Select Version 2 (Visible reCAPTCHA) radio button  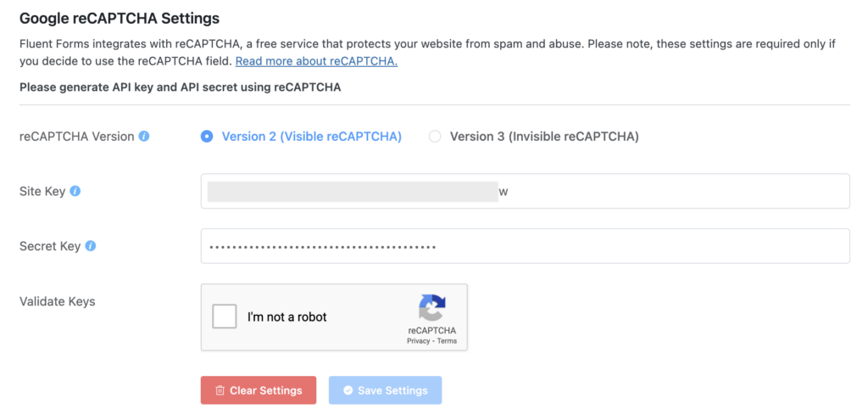click(x=207, y=137)
